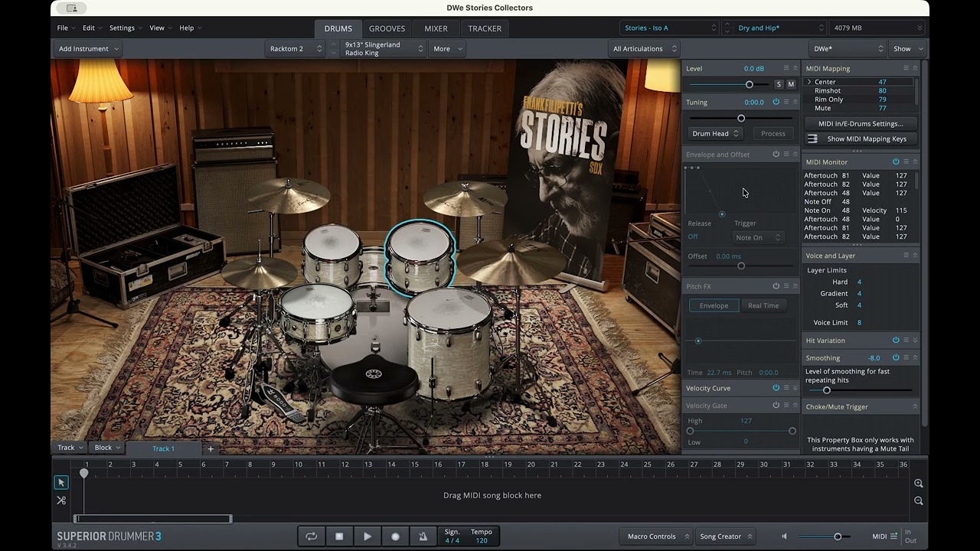Open the All Articulations dropdown
Viewport: 980px width, 551px height.
[644, 48]
